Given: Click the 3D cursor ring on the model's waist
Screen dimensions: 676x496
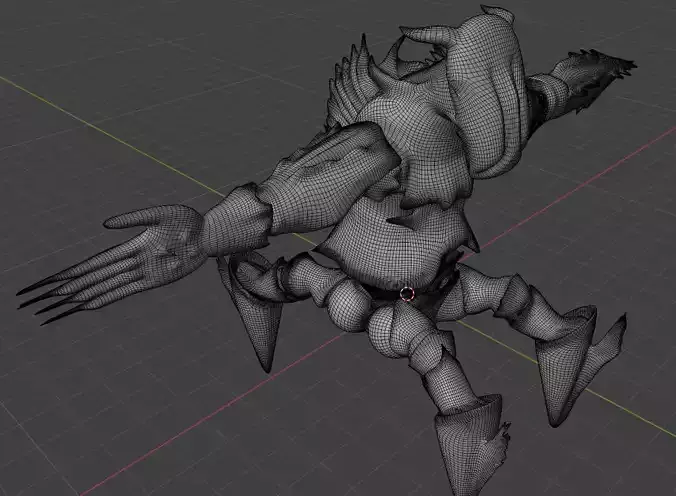Looking at the screenshot, I should 407,294.
